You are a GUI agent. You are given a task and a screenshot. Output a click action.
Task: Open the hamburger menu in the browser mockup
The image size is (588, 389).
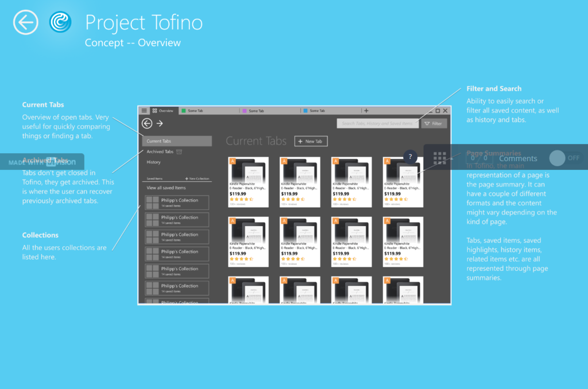(x=144, y=111)
